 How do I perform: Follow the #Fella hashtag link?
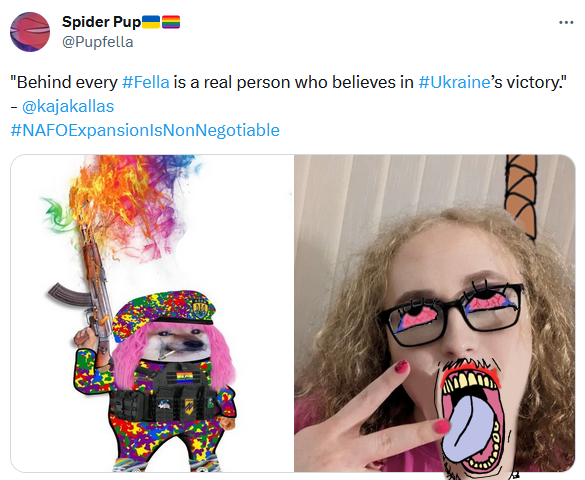coord(146,82)
